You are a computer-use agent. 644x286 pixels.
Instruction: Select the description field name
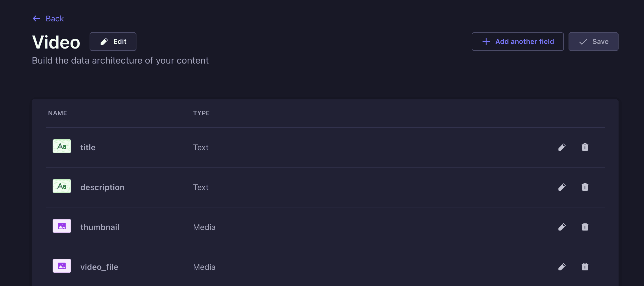102,187
